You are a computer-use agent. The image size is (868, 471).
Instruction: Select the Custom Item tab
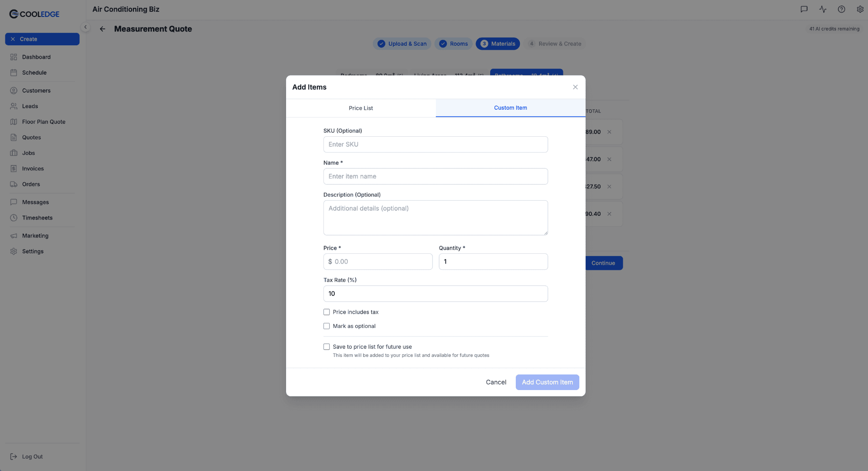(510, 108)
